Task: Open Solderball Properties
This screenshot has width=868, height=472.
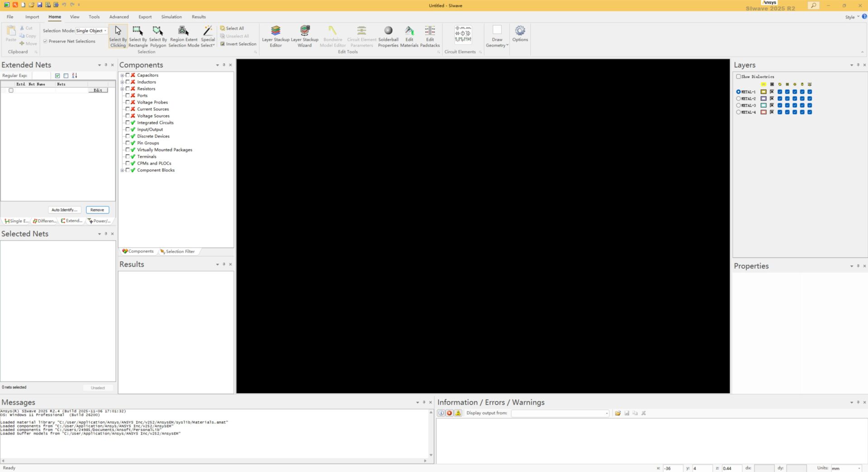Action: 388,36
